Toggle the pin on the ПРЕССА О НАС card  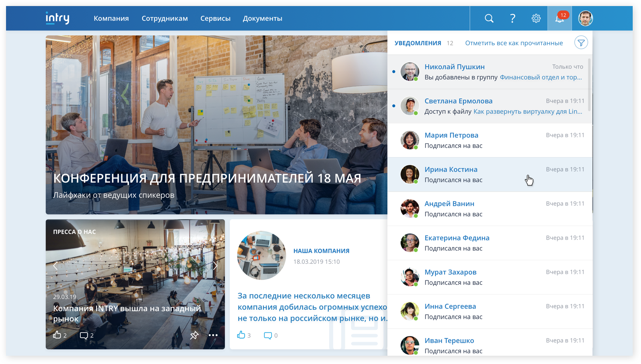tap(195, 335)
